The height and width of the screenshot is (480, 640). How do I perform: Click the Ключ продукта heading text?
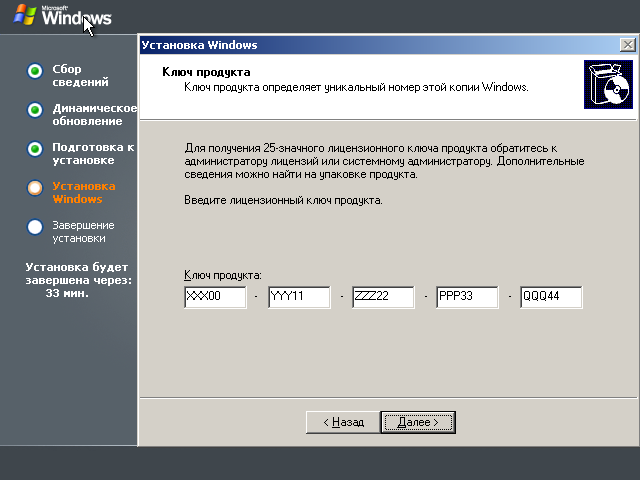(206, 72)
